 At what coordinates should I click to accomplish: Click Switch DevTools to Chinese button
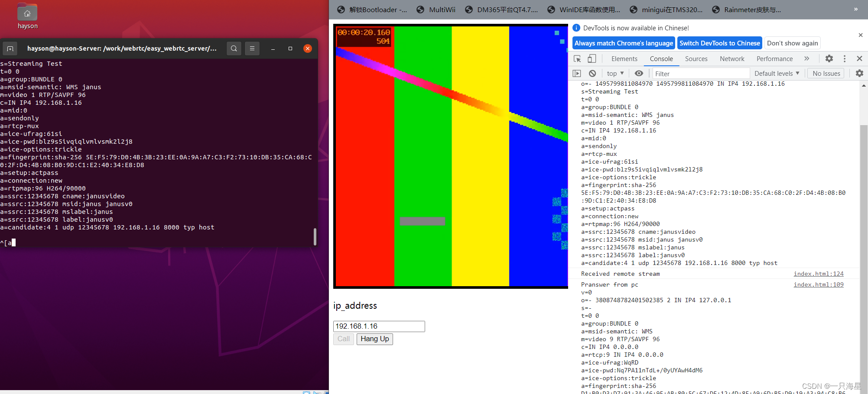(x=719, y=43)
